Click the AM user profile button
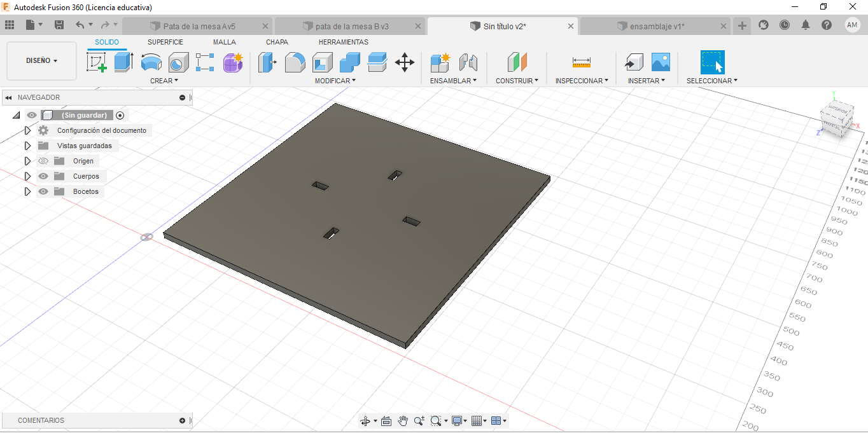This screenshot has width=868, height=433. [x=852, y=25]
